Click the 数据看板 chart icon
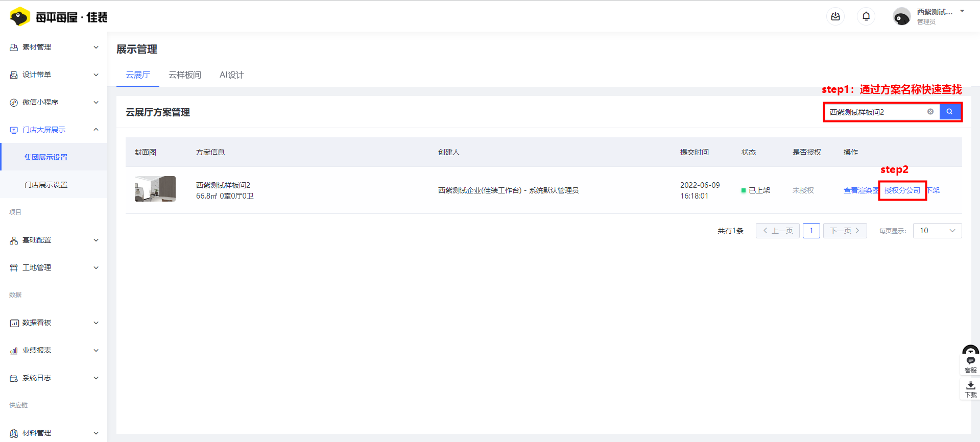 14,323
